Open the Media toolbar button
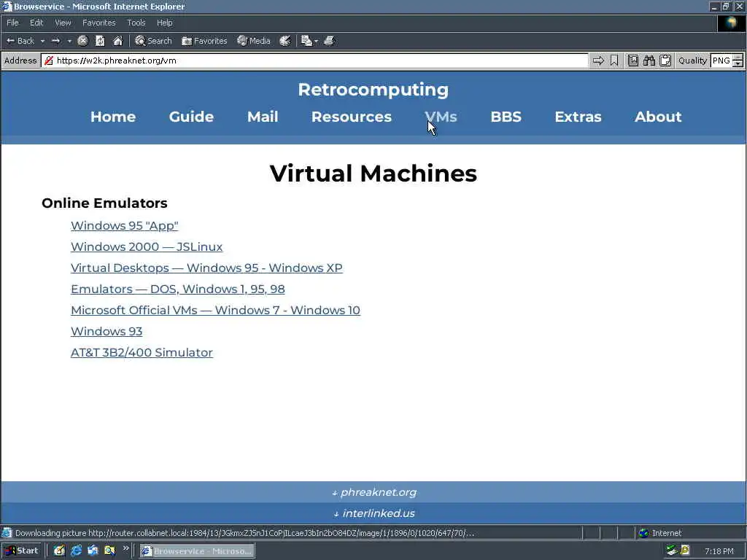 click(254, 41)
